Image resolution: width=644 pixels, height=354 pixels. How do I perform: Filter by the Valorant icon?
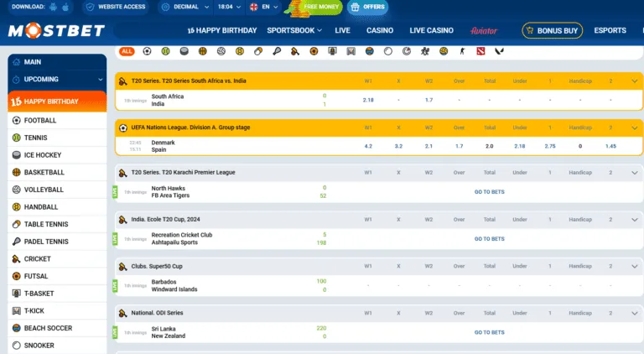[499, 51]
